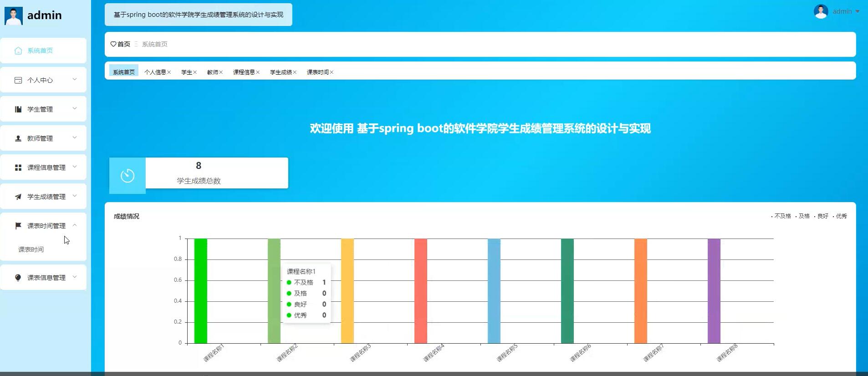Click the home icon beside 系统首页 in sidebar
The height and width of the screenshot is (376, 868).
(x=18, y=51)
